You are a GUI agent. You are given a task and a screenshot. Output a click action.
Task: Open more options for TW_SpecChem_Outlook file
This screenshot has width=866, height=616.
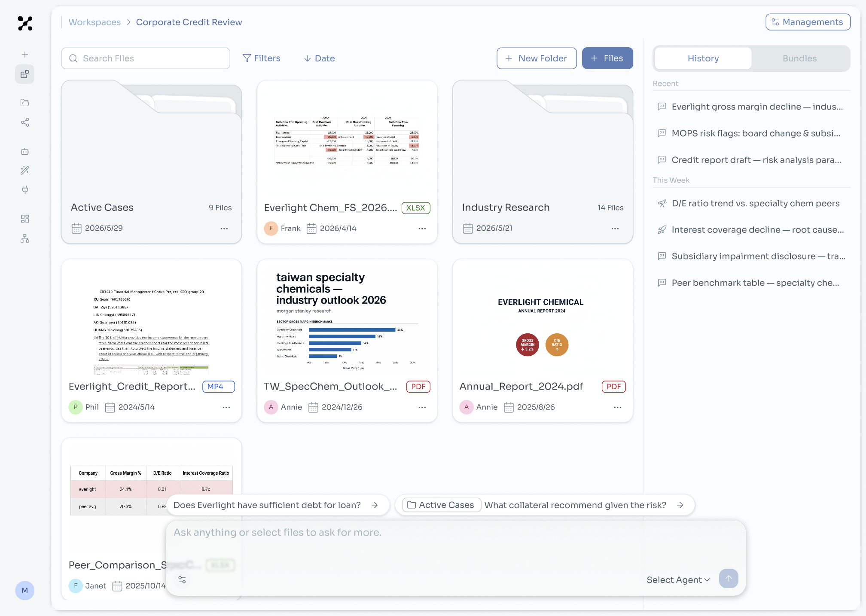[422, 407]
